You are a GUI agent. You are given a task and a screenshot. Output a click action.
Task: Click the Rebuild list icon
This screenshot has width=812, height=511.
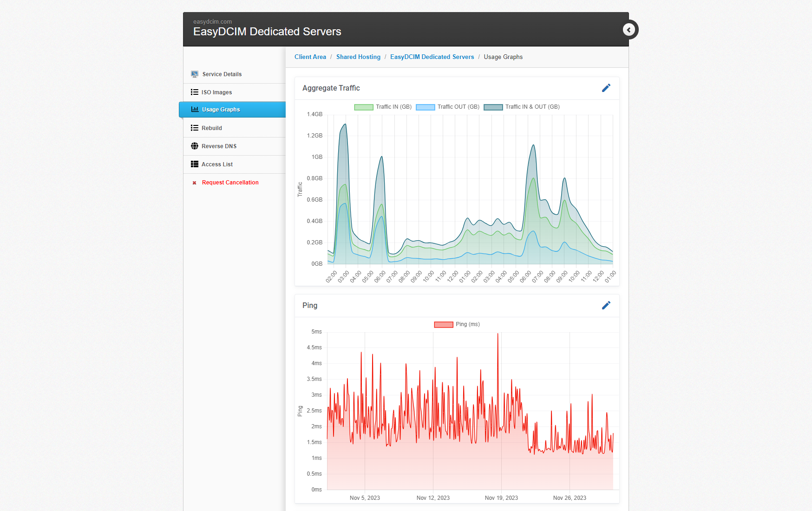(x=195, y=128)
